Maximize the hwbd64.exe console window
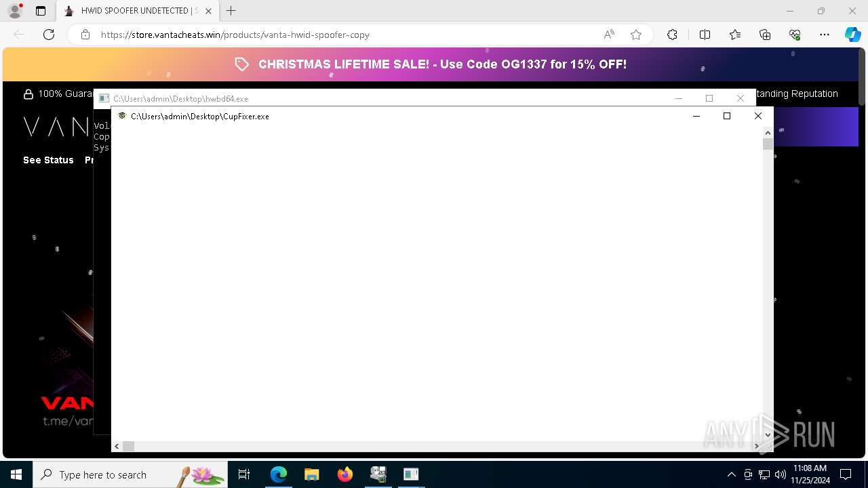This screenshot has width=868, height=488. tap(709, 98)
